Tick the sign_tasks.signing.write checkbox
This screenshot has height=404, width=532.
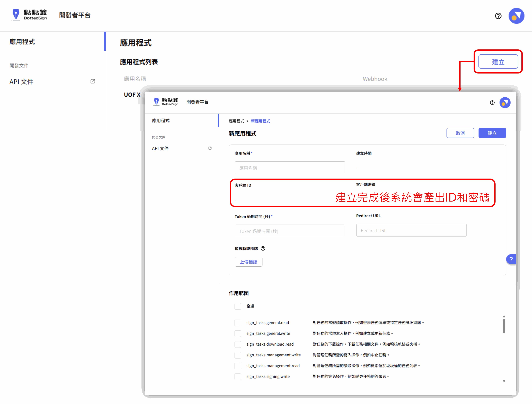(238, 377)
